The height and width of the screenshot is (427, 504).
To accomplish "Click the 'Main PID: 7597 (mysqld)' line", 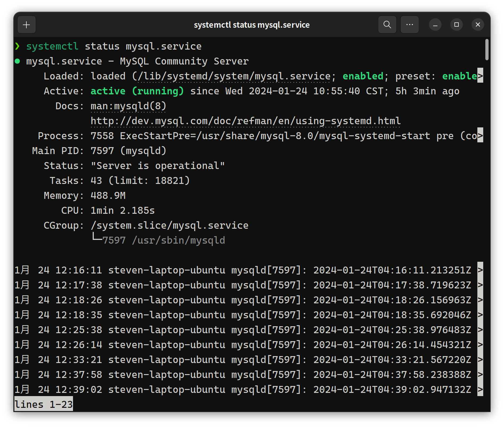I will click(99, 151).
